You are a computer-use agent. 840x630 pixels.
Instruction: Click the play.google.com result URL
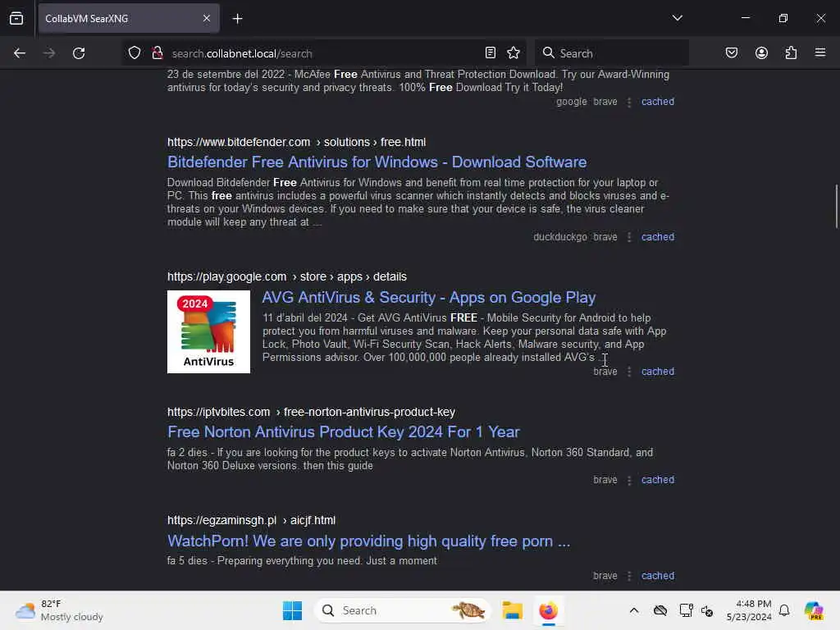tap(286, 276)
